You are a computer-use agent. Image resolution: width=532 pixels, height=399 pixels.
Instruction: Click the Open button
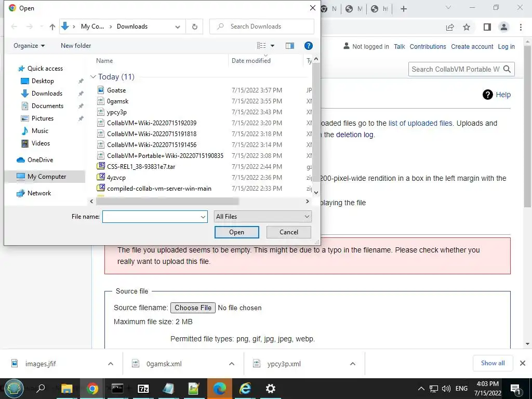click(236, 232)
